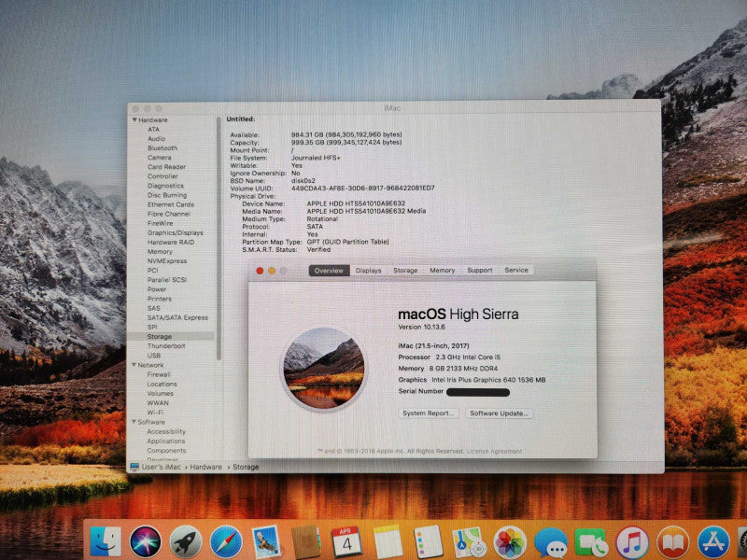
Task: Select SATA/SATA Express in sidebar
Action: [177, 317]
